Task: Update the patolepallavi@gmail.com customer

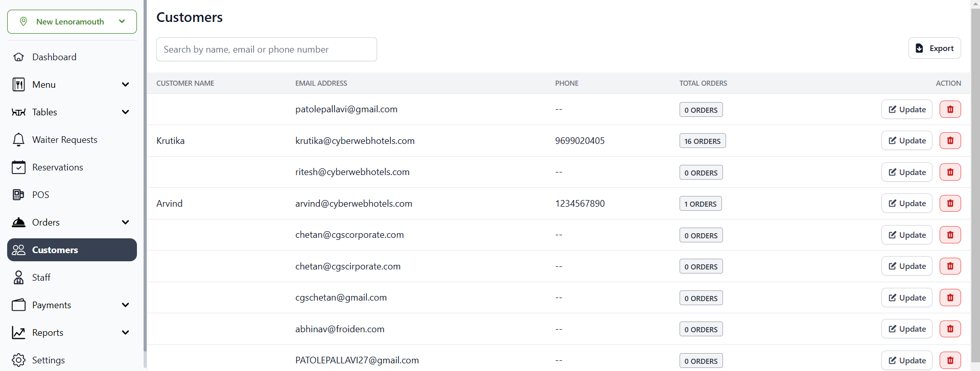Action: point(906,110)
